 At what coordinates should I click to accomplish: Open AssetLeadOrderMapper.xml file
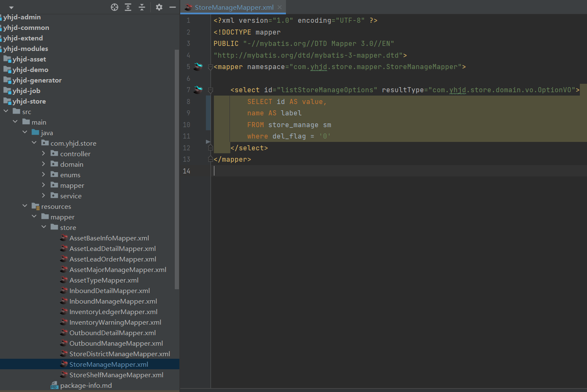click(x=113, y=259)
